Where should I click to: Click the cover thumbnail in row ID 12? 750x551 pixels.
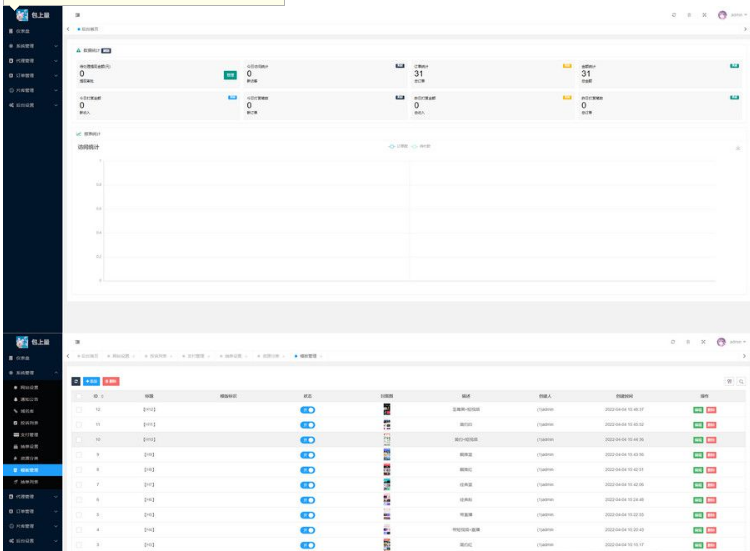(387, 410)
